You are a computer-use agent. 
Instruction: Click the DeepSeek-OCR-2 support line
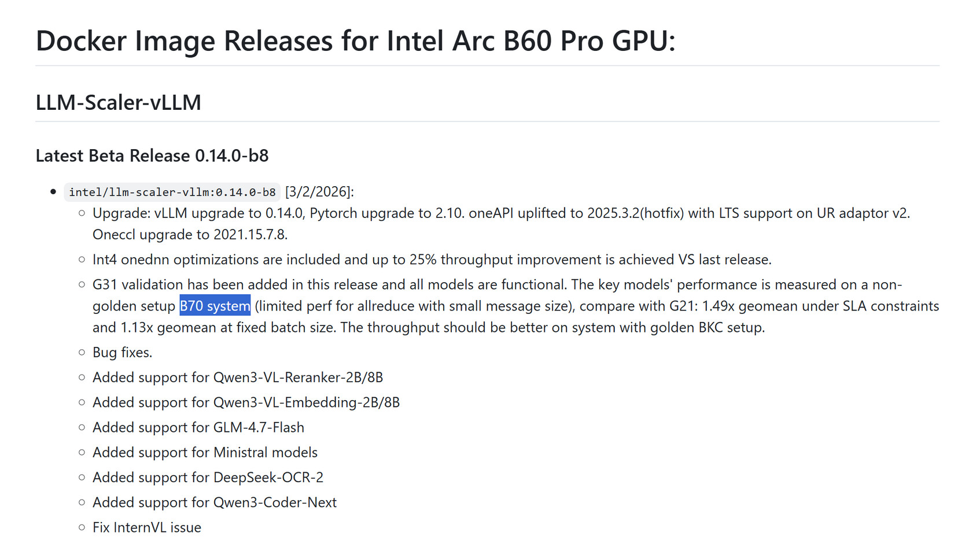tap(208, 478)
